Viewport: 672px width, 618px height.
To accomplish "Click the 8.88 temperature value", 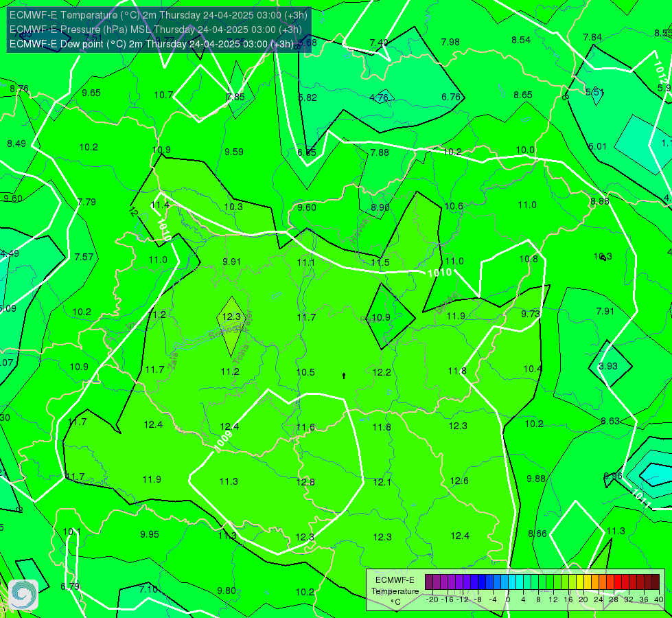I will tap(599, 202).
